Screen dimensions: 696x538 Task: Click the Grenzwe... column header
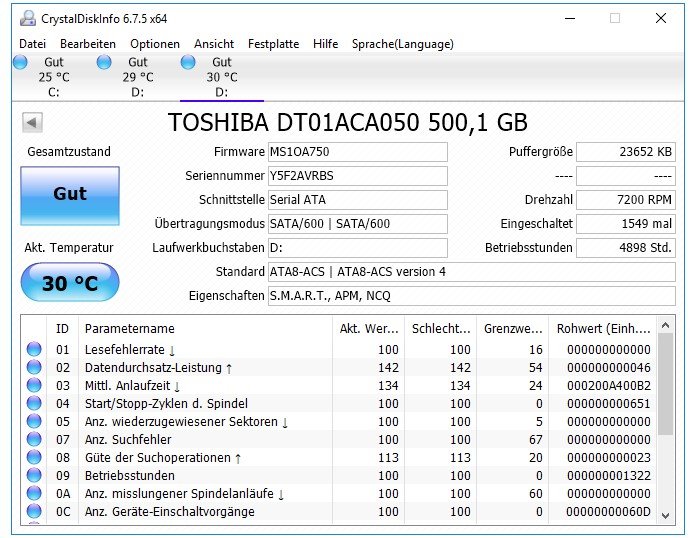513,328
